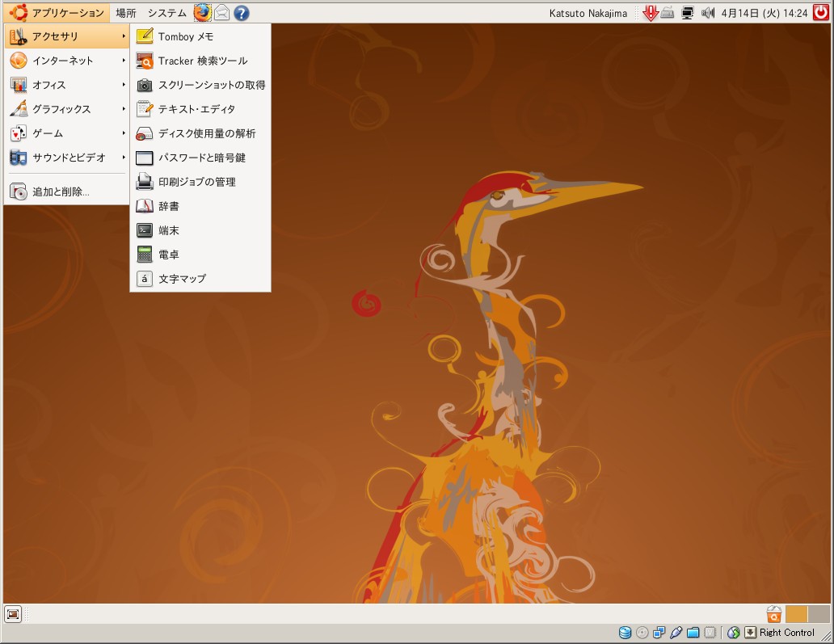Click the screenshot camera icon
This screenshot has width=834, height=644.
(x=144, y=85)
